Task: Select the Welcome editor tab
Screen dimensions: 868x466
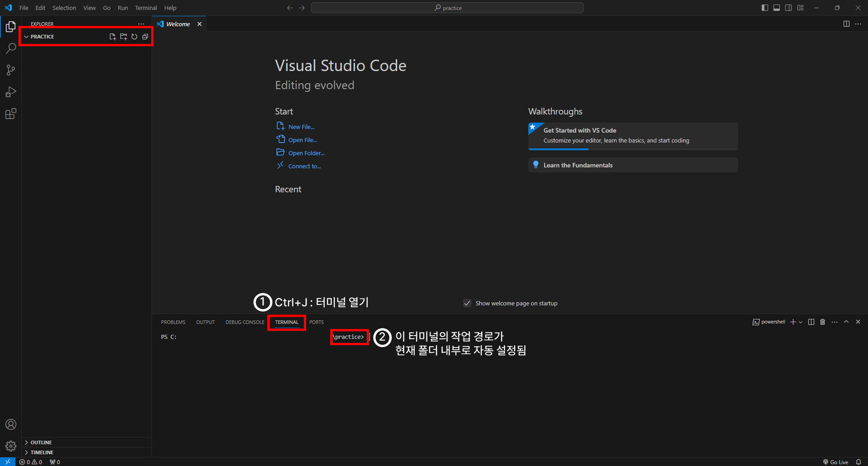Action: point(178,24)
